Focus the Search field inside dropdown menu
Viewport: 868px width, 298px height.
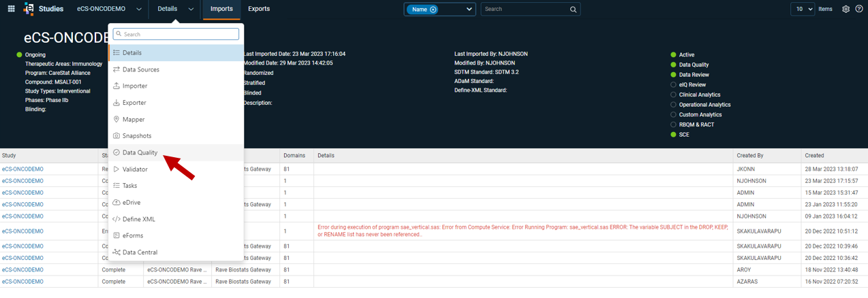[x=176, y=34]
